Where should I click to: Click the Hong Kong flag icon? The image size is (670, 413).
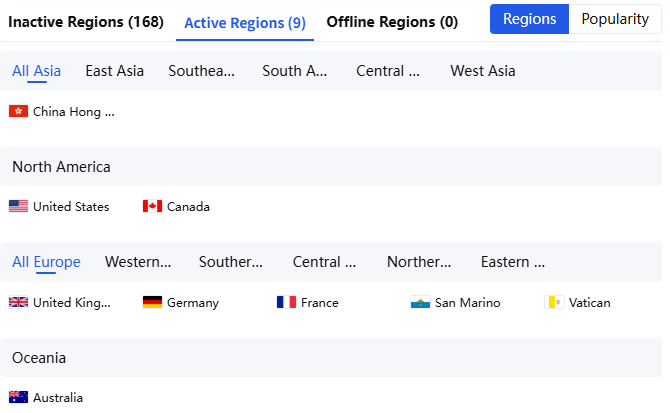pyautogui.click(x=18, y=111)
